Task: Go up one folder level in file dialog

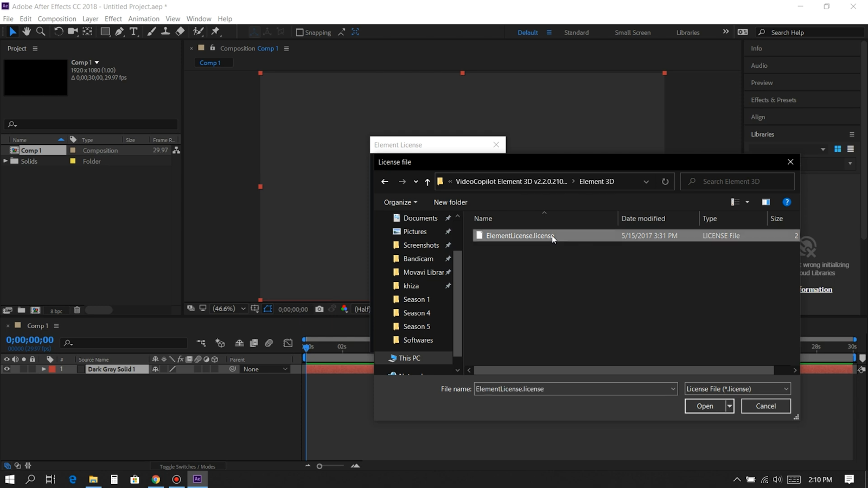Action: pyautogui.click(x=427, y=182)
